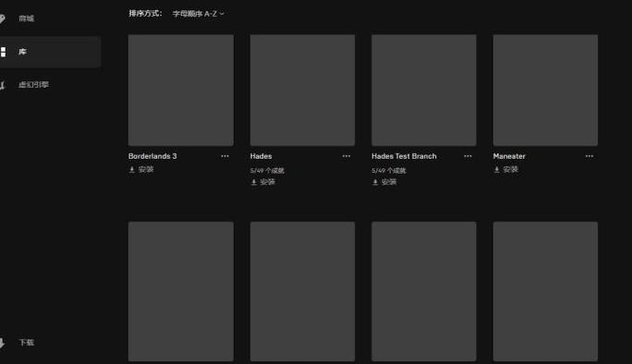Click the 5/49 achievements text under Hades Test Branch
Image resolution: width=632 pixels, height=364 pixels.
point(389,171)
